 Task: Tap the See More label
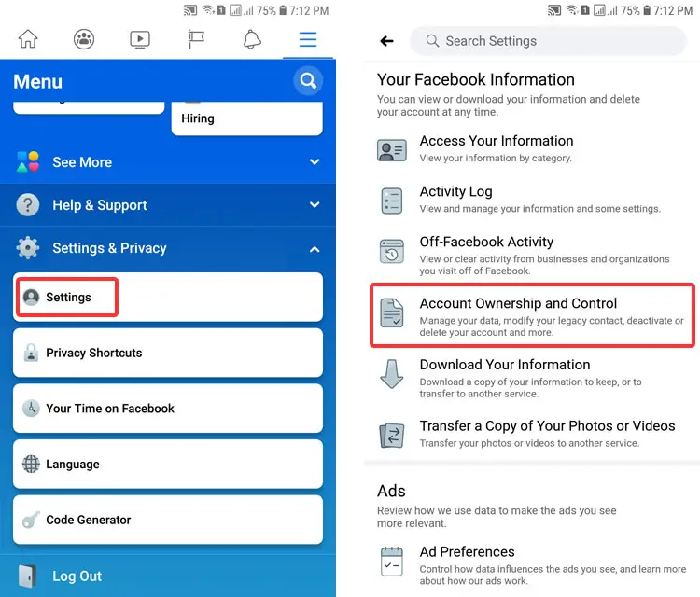click(82, 162)
